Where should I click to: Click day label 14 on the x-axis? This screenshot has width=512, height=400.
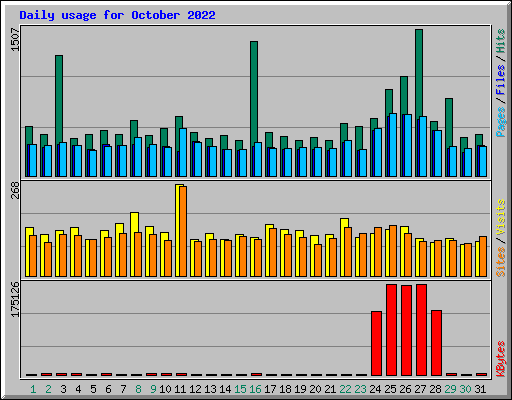[225, 389]
